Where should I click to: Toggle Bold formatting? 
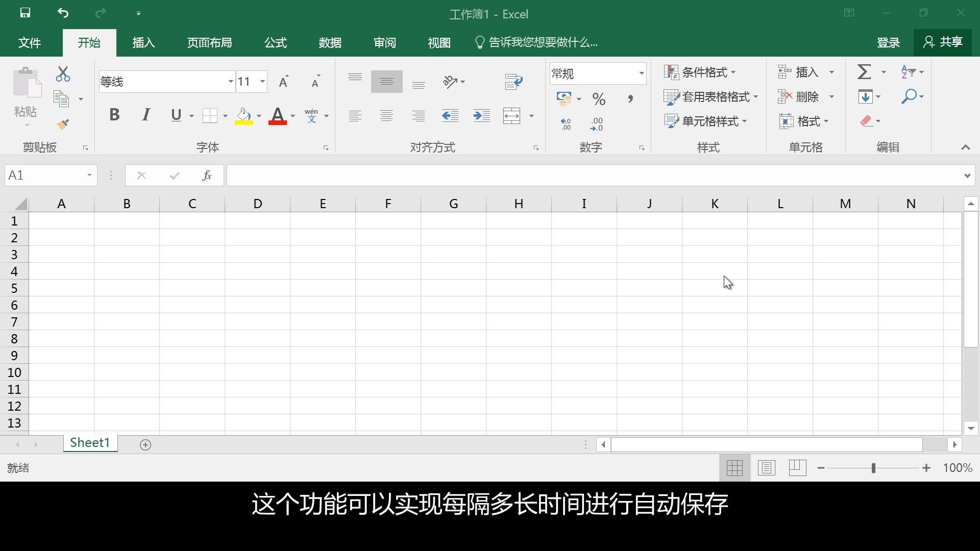point(114,115)
